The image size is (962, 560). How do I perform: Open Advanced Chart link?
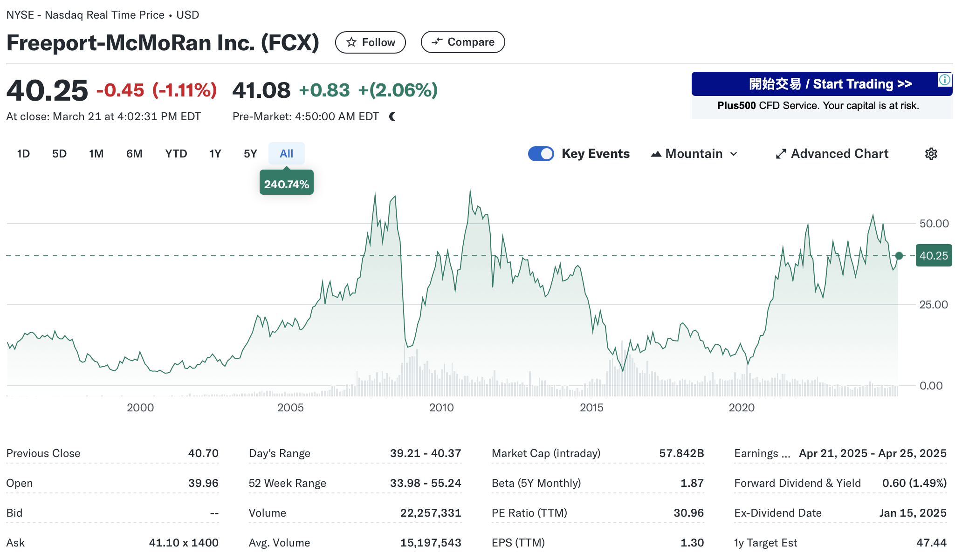pos(839,154)
